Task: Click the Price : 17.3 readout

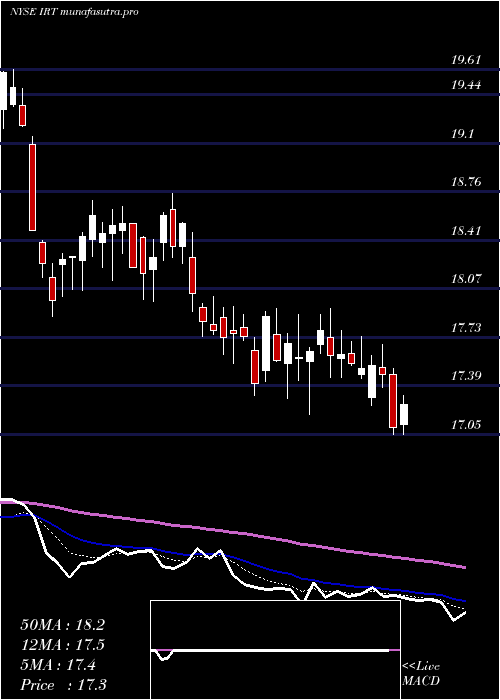Action: pyautogui.click(x=63, y=685)
